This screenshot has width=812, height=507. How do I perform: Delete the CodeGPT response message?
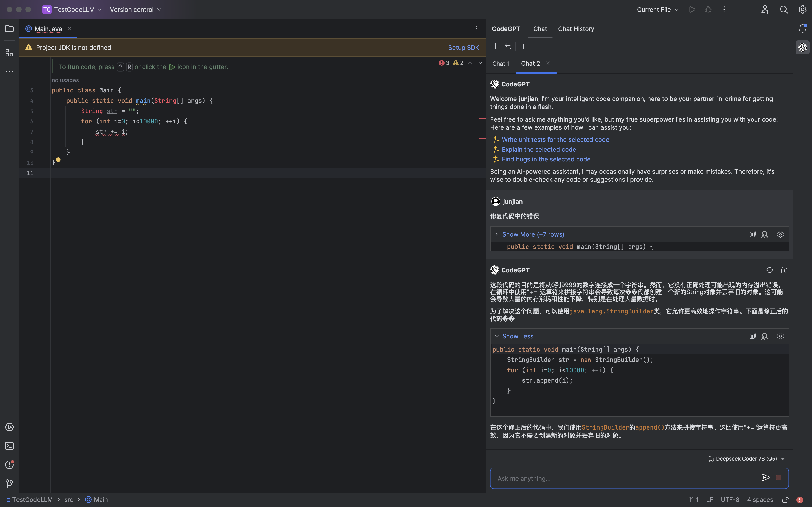click(x=784, y=270)
